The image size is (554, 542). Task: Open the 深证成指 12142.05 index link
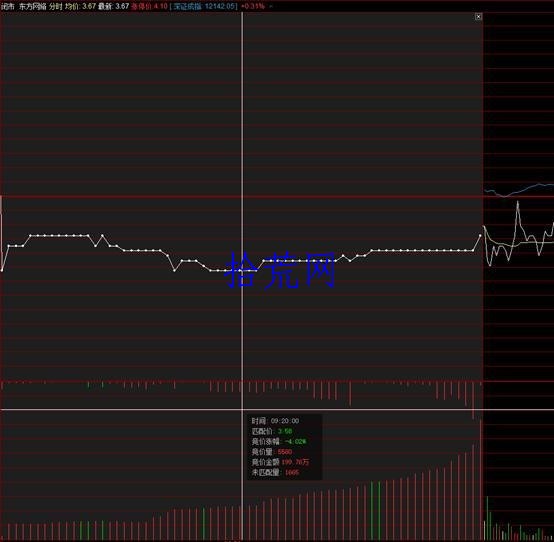(204, 6)
